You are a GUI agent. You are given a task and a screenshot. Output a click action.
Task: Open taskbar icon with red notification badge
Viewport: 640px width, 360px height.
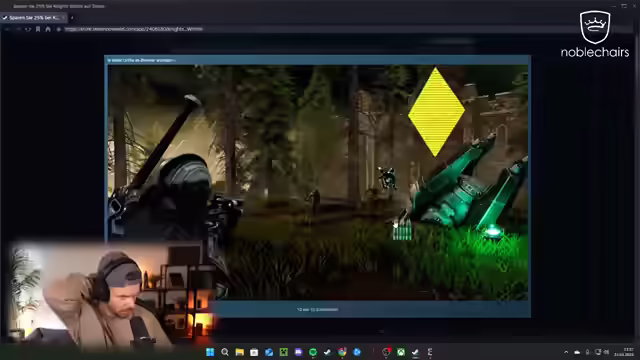click(x=386, y=352)
